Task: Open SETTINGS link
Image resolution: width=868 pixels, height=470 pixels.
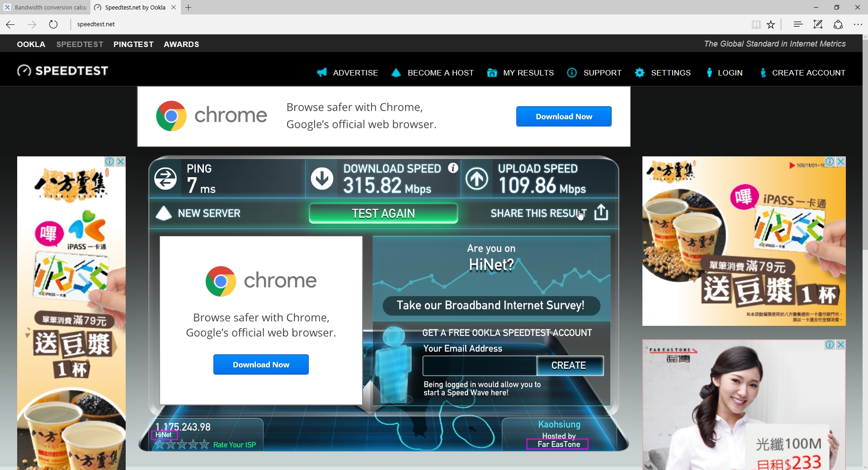Action: coord(671,73)
